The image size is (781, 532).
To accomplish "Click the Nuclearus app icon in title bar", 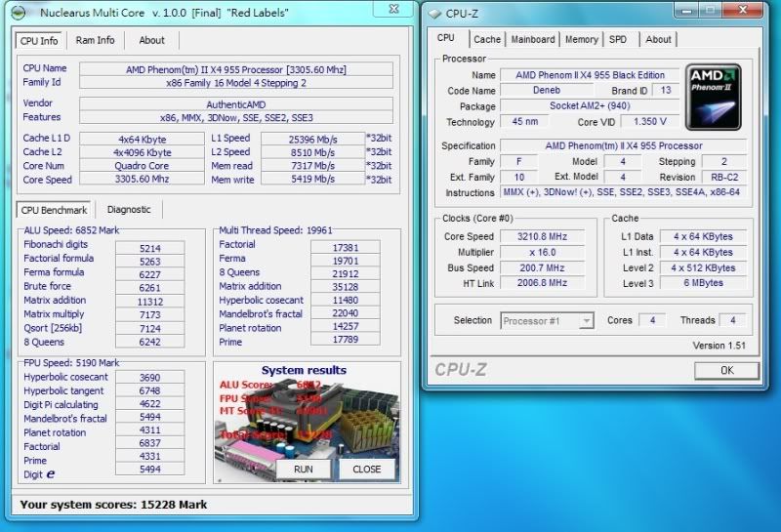I will (x=19, y=13).
